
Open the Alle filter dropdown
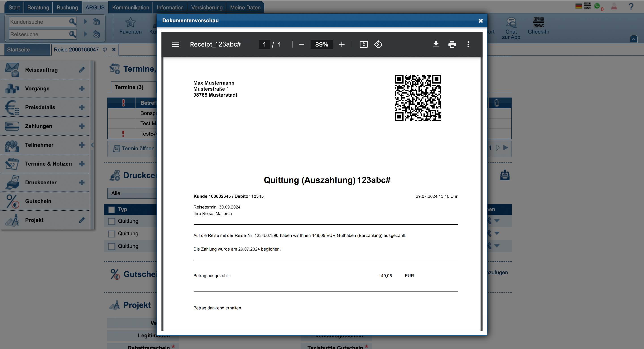(132, 193)
